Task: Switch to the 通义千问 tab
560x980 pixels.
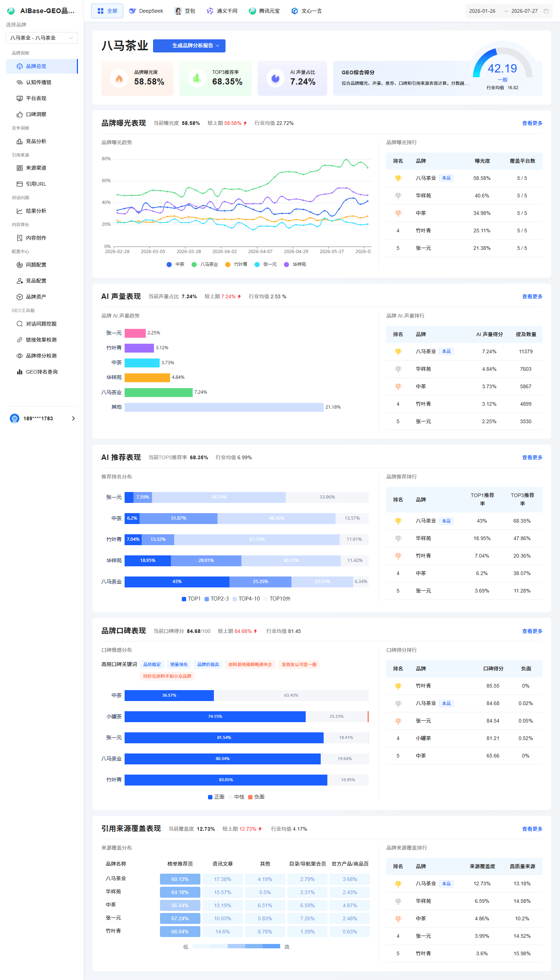Action: tap(222, 11)
